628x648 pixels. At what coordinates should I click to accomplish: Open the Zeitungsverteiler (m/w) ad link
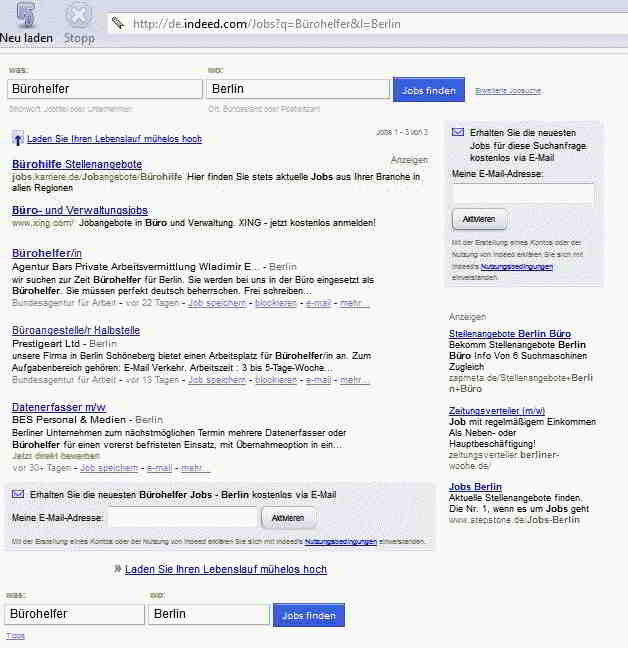497,411
